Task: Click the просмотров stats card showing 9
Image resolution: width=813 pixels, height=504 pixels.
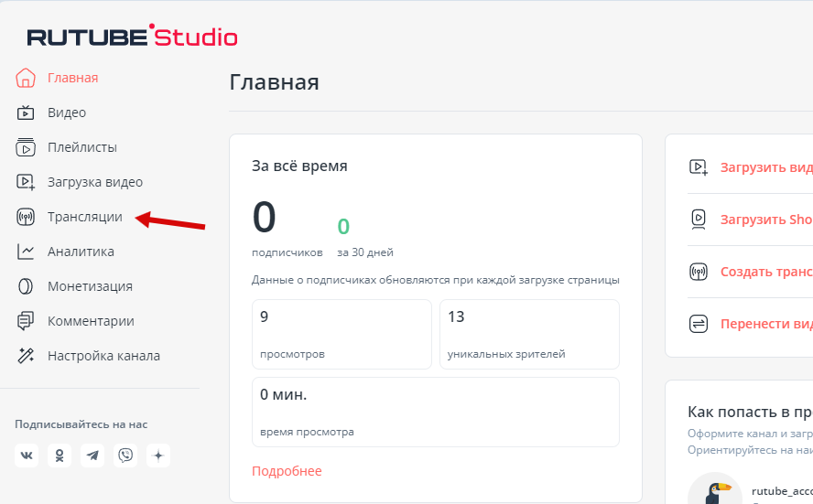Action: point(341,334)
